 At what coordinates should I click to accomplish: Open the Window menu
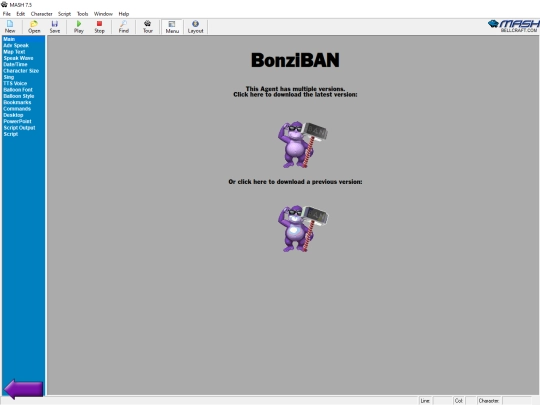point(103,14)
